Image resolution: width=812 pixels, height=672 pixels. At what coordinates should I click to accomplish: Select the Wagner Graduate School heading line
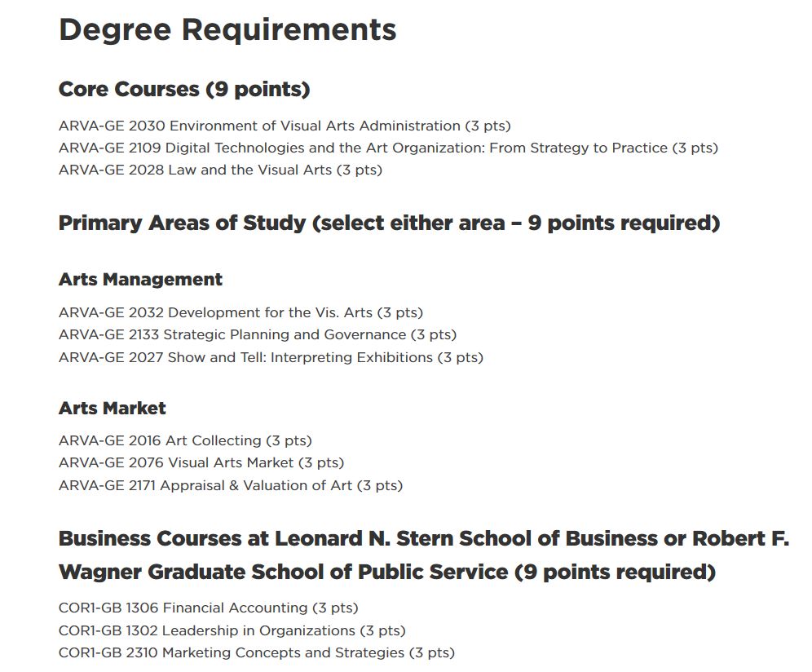[x=387, y=573]
